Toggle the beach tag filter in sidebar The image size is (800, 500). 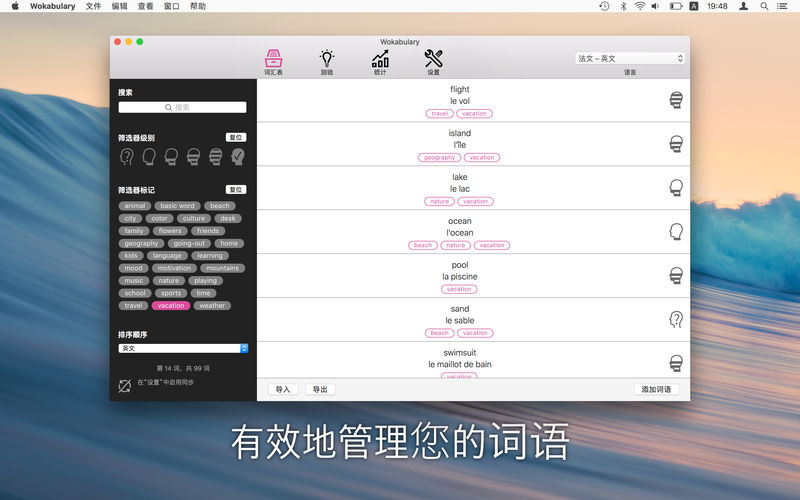tap(219, 206)
